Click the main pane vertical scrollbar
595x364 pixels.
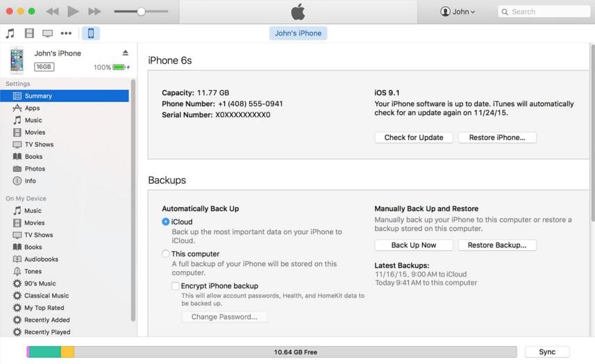[593, 132]
